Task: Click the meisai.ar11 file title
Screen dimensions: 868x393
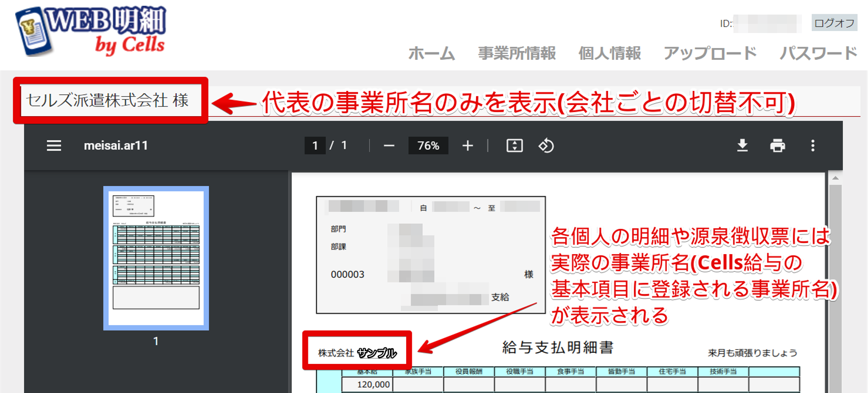Action: coord(116,146)
